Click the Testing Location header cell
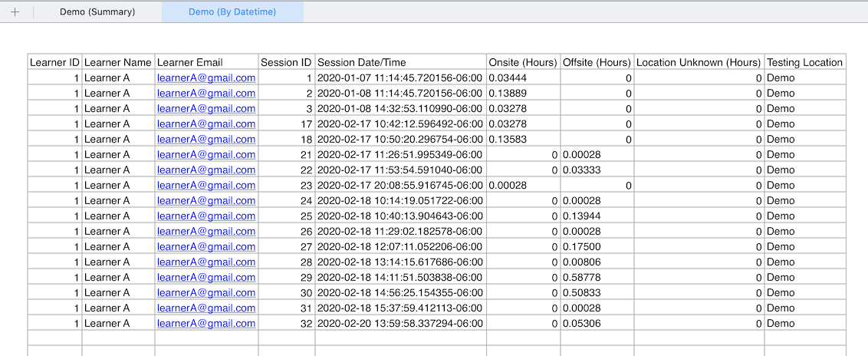The height and width of the screenshot is (356, 868). 804,62
